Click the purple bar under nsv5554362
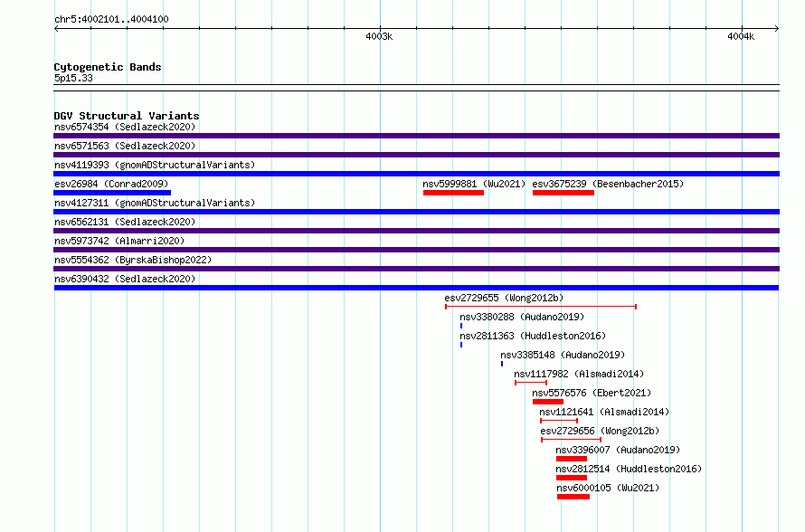Screen dimensions: 805x532 (416, 269)
